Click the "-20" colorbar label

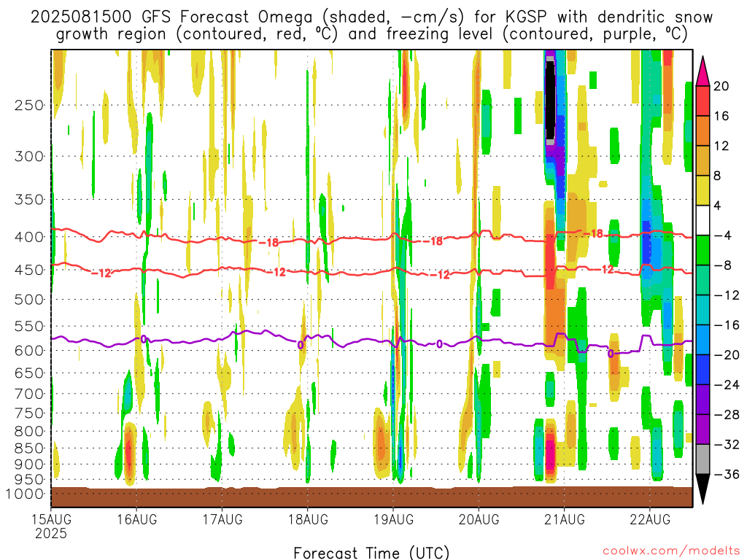tap(727, 355)
